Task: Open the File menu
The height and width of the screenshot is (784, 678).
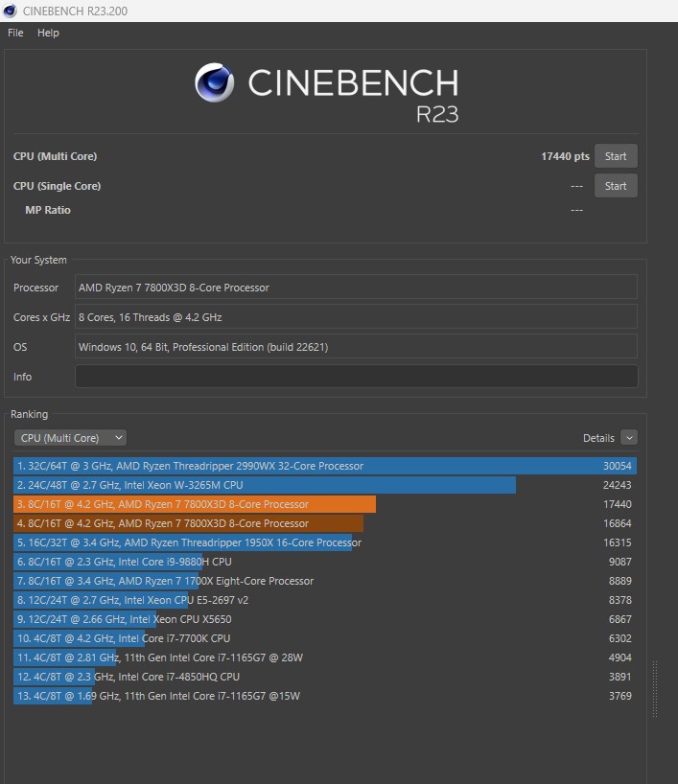Action: coord(15,33)
